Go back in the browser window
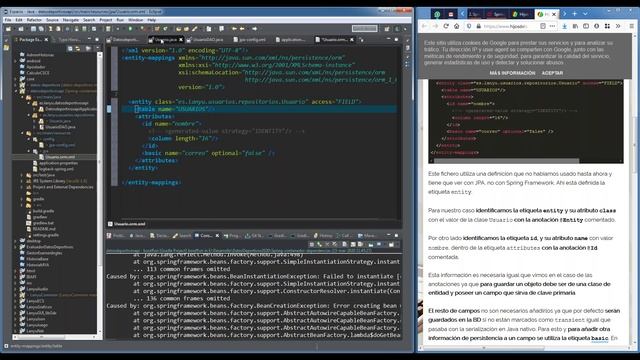The width and height of the screenshot is (640, 360). pyautogui.click(x=424, y=26)
